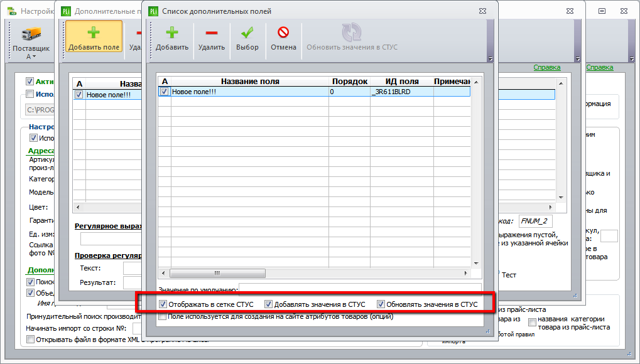Toggle the Акти checkbox in Настройки window
Viewport: 640px width, 364px height.
tap(30, 81)
